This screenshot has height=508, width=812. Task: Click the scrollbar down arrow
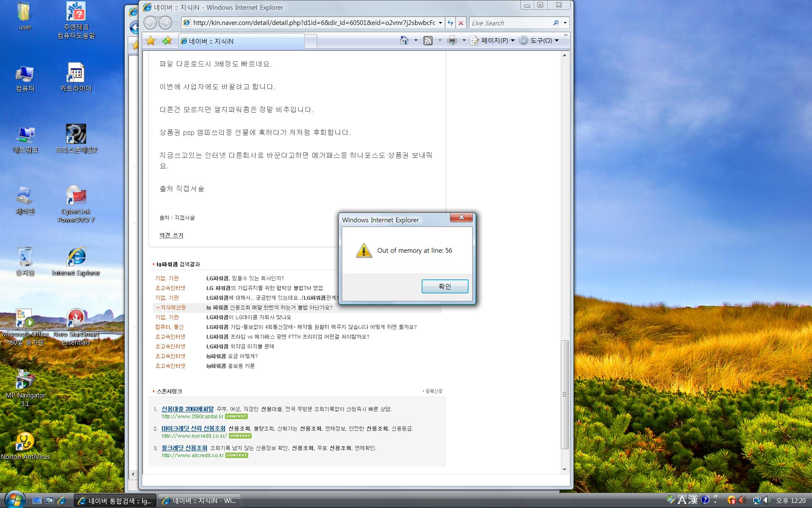point(565,469)
